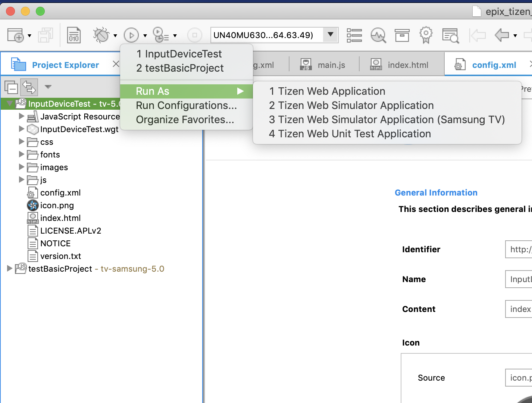Expand the fonts folder
Screen dimensions: 532x403
pyautogui.click(x=22, y=154)
